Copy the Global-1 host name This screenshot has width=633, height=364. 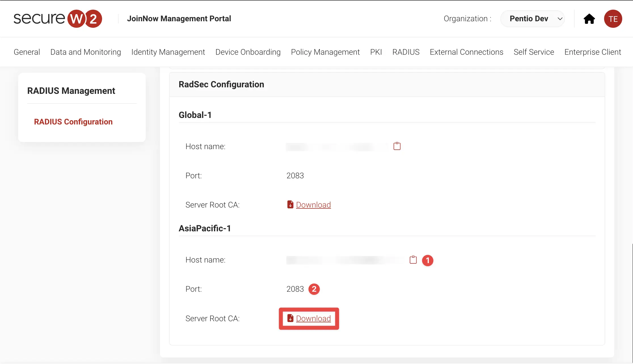pyautogui.click(x=397, y=146)
